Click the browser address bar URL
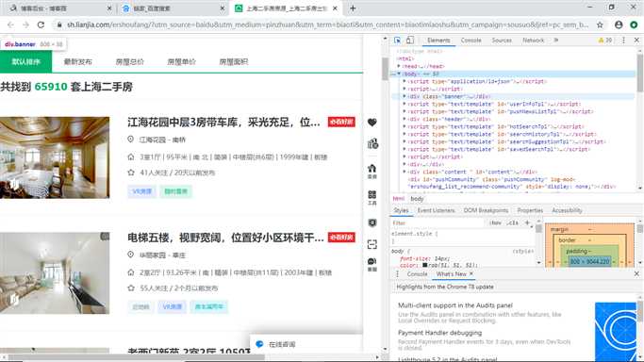644x362 pixels. [x=328, y=25]
